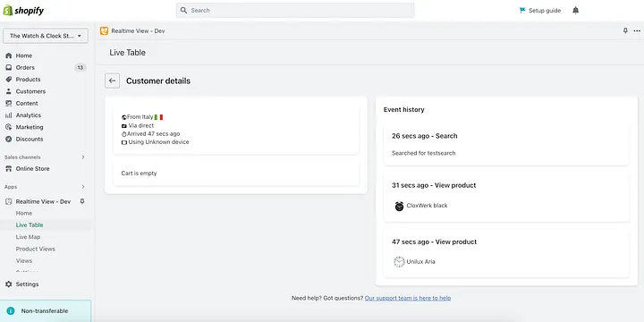
Task: Click the orange Realtime View header icon
Action: tap(104, 30)
